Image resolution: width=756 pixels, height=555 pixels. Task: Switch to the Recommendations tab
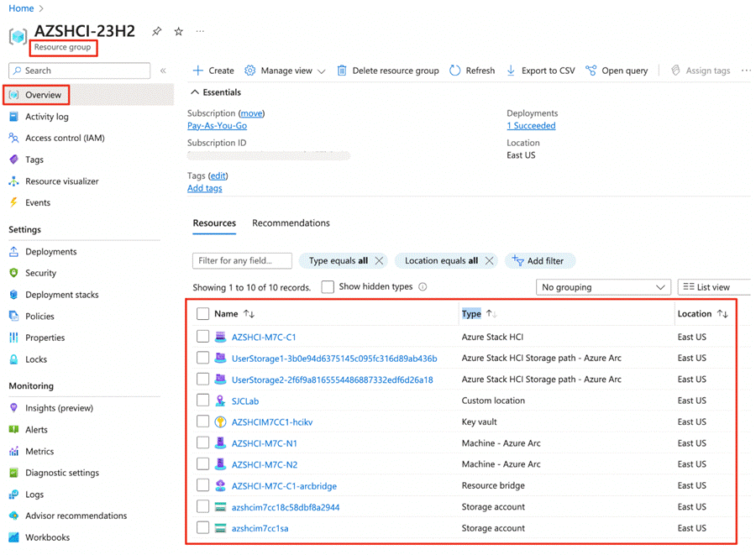click(x=291, y=223)
